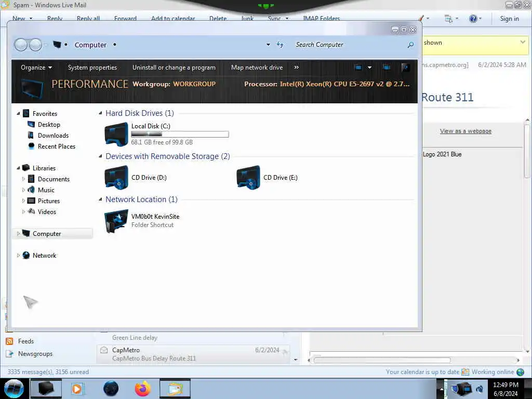Select the Music library
The height and width of the screenshot is (399, 532).
tap(46, 190)
